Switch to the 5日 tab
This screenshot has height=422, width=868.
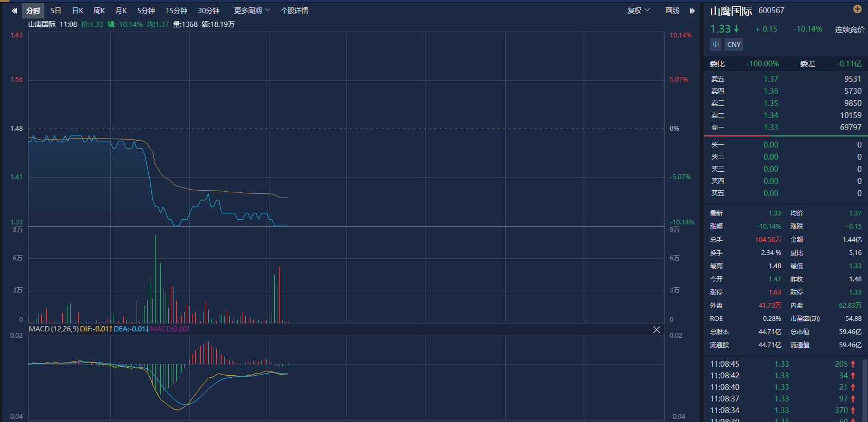pyautogui.click(x=56, y=11)
